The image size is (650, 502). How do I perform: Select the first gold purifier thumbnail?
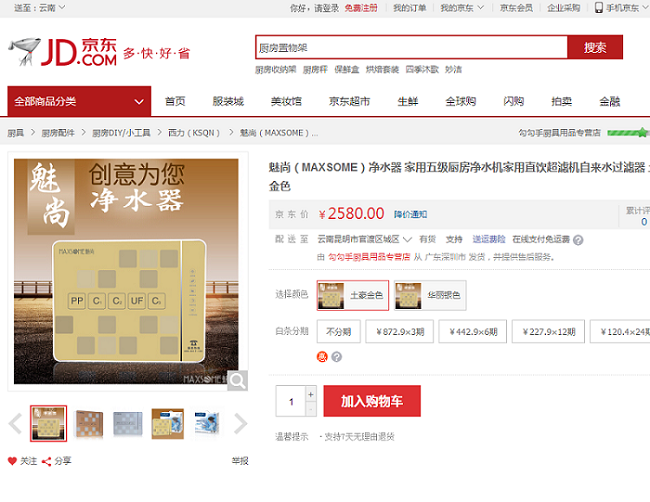[x=49, y=423]
